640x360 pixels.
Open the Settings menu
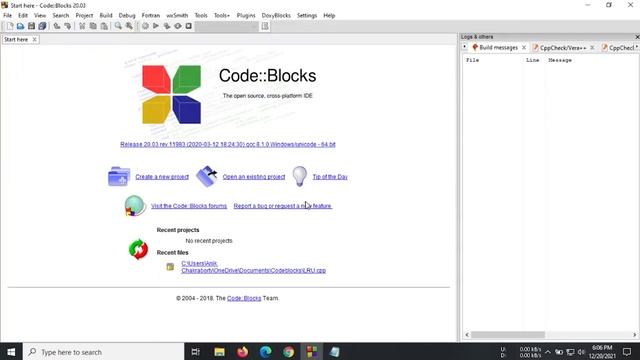pos(307,16)
